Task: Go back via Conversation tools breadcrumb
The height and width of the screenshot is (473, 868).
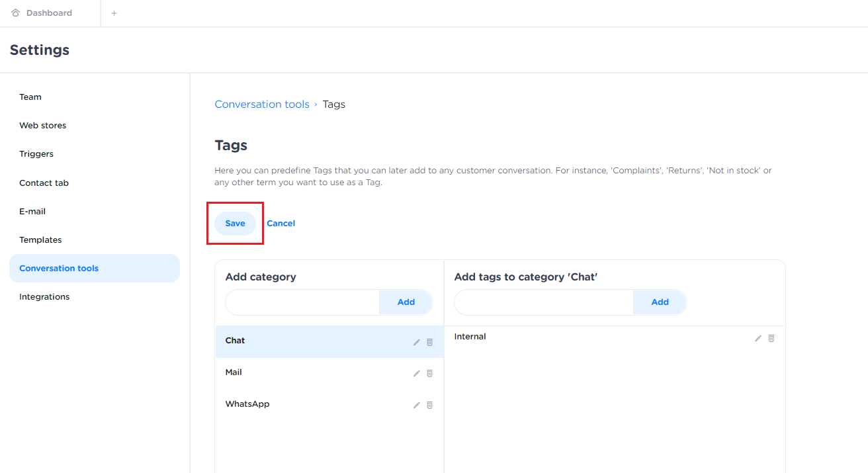Action: click(x=262, y=105)
